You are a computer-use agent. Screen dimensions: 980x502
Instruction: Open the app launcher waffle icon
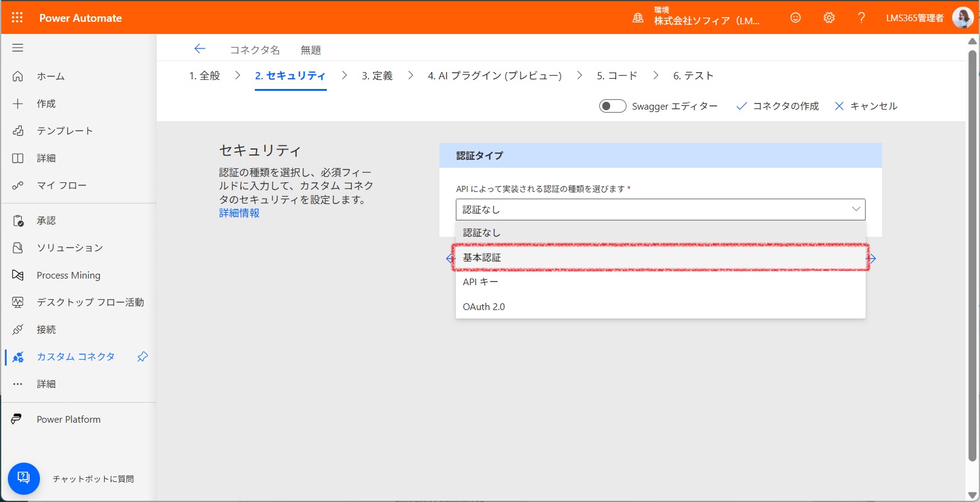(x=17, y=18)
